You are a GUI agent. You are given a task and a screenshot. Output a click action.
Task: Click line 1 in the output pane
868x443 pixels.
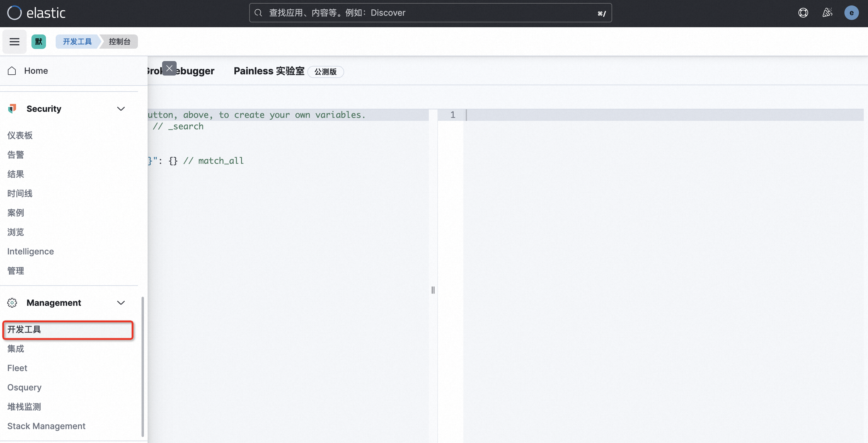453,115
